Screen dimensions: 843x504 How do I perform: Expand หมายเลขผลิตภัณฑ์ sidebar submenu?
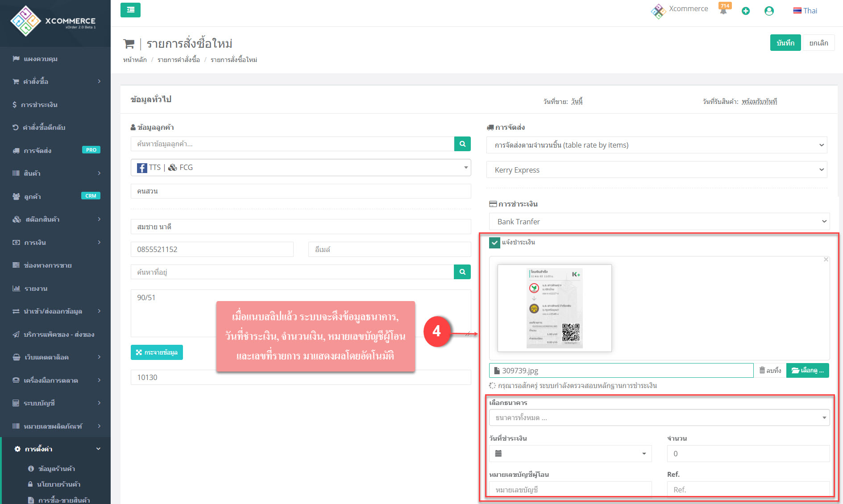click(x=55, y=426)
